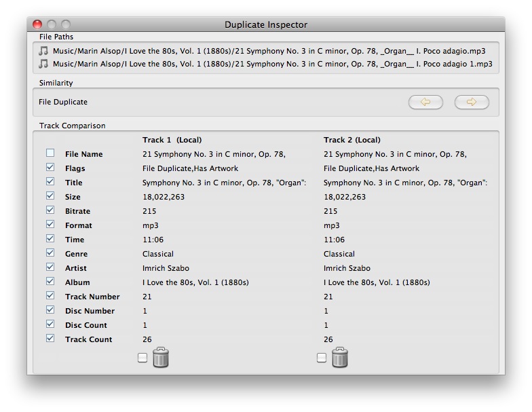The height and width of the screenshot is (412, 532).
Task: Click the Track 2 (Local) column header
Action: click(352, 140)
